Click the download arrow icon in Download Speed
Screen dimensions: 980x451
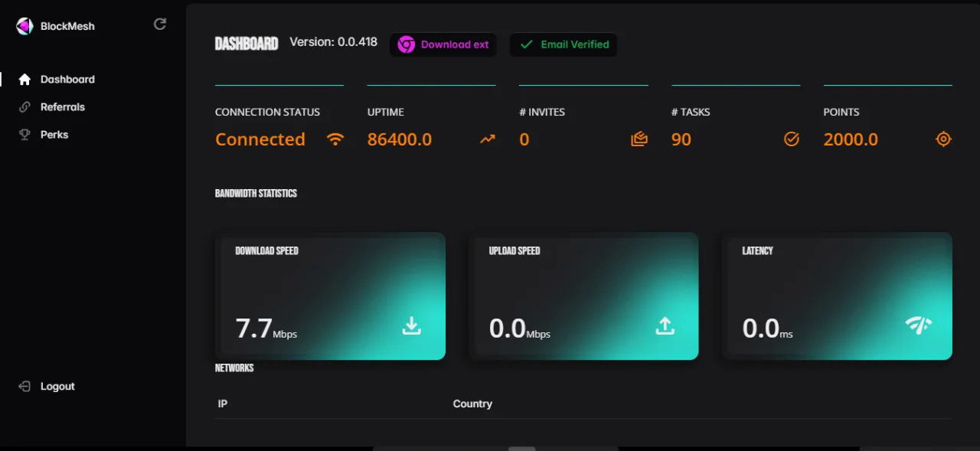[412, 326]
